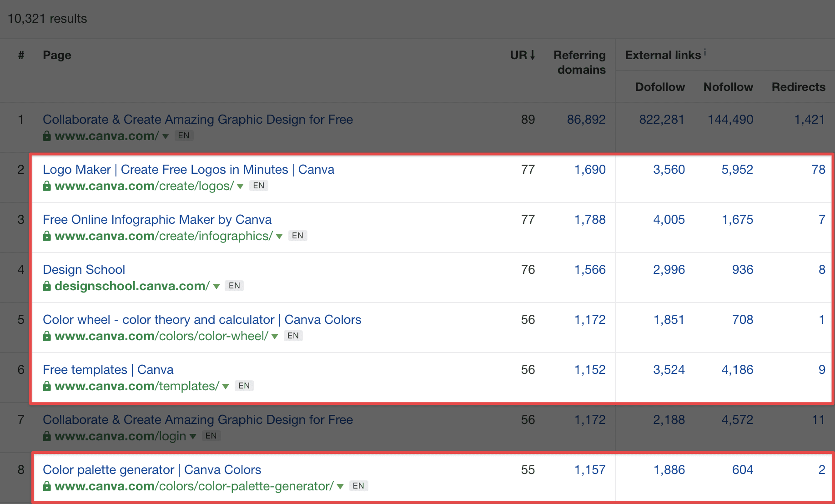This screenshot has width=835, height=504.
Task: Open dropdown arrow beside www.canva.com/login
Action: coord(193,437)
